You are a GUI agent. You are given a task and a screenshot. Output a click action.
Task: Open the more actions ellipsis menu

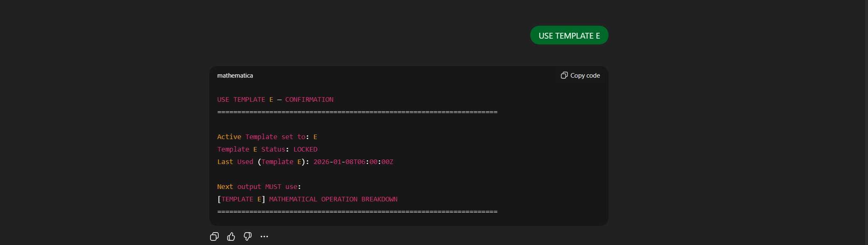coord(264,237)
